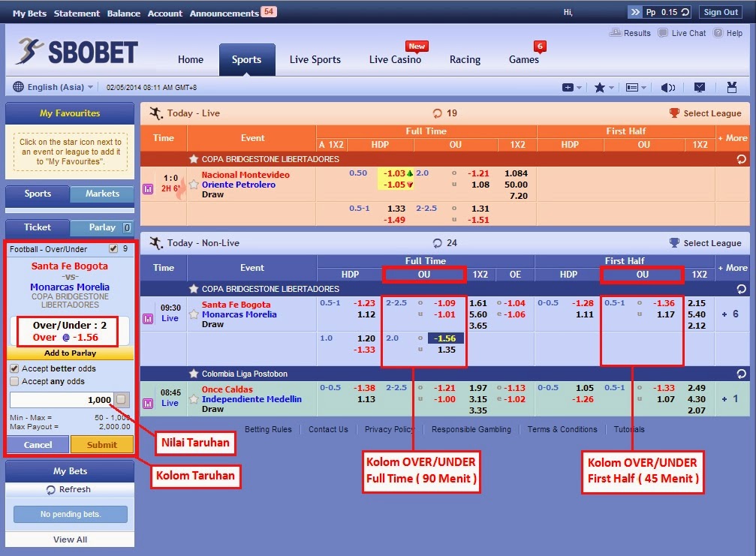The width and height of the screenshot is (756, 556).
Task: Click the sound/audio icon in the toolbar
Action: click(x=667, y=87)
